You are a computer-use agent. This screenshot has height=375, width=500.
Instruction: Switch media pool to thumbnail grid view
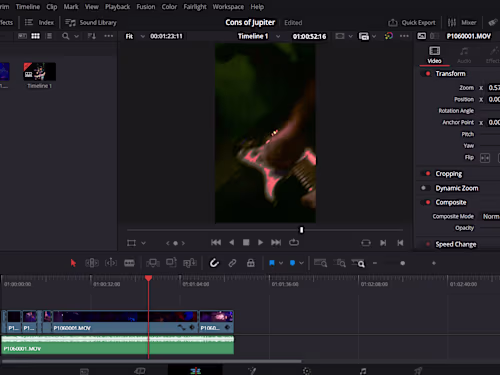(x=35, y=36)
